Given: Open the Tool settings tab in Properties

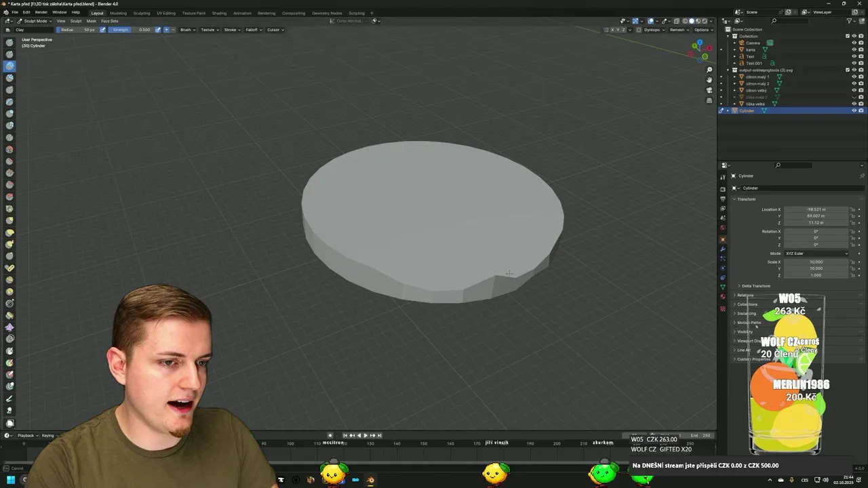Looking at the screenshot, I should click(723, 178).
